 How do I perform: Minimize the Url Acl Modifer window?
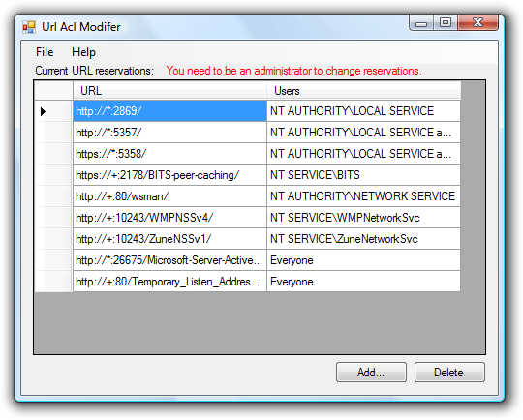click(x=421, y=23)
